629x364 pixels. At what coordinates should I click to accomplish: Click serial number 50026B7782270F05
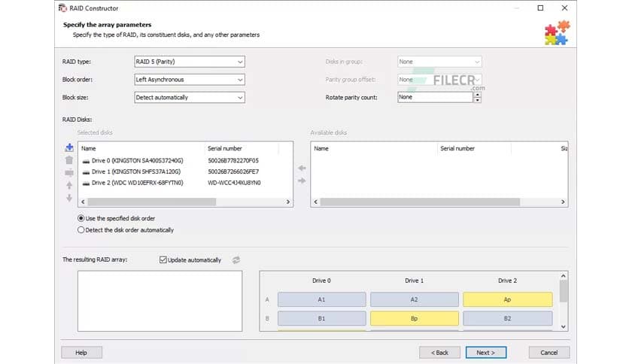(x=233, y=160)
